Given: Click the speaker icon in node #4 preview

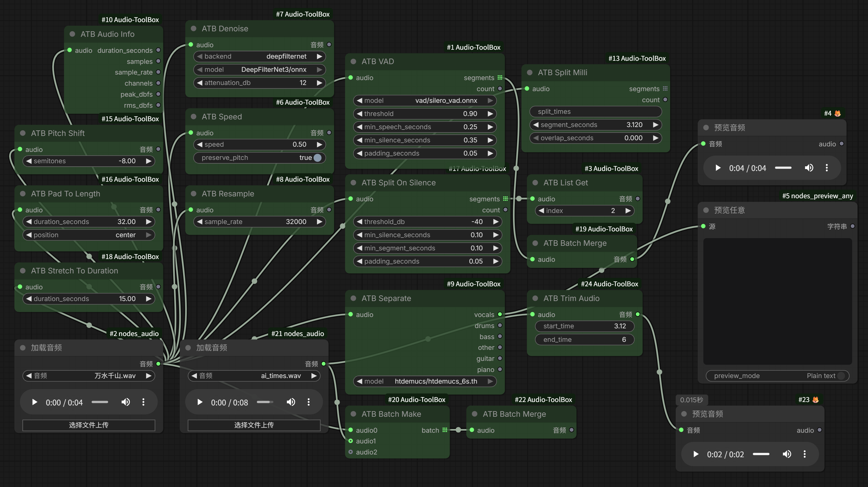Looking at the screenshot, I should [x=809, y=168].
